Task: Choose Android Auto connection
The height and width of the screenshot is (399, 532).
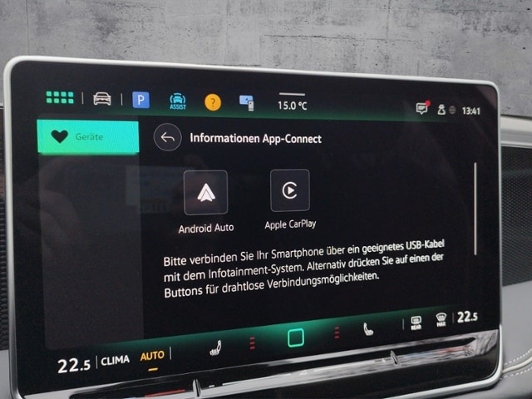Action: [205, 193]
